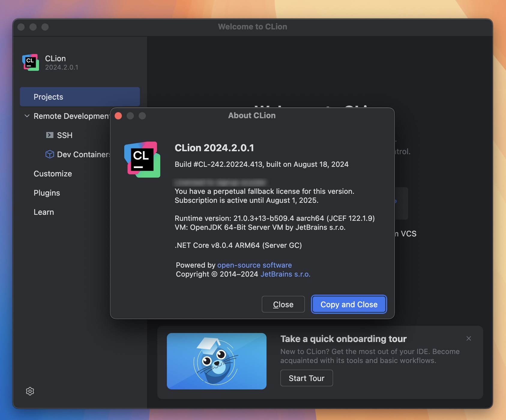Click the 'Take a quick onboarding tour' heading
This screenshot has height=420, width=506.
pos(343,339)
